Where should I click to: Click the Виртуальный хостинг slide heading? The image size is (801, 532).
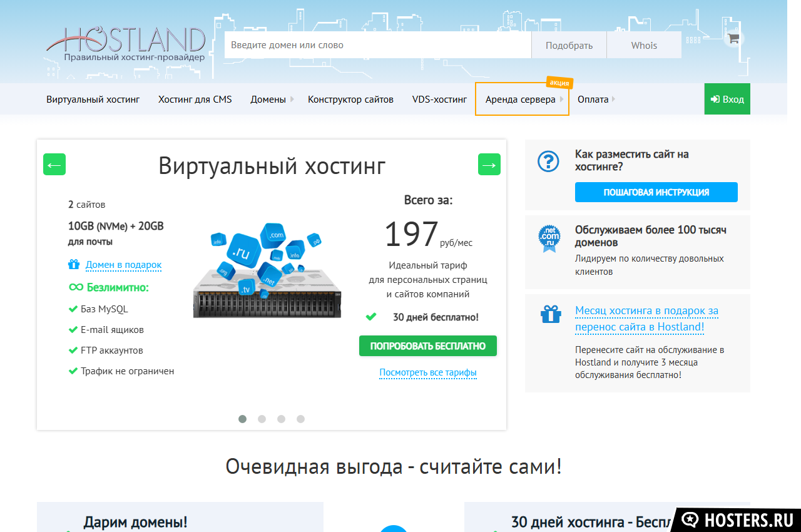pyautogui.click(x=272, y=166)
